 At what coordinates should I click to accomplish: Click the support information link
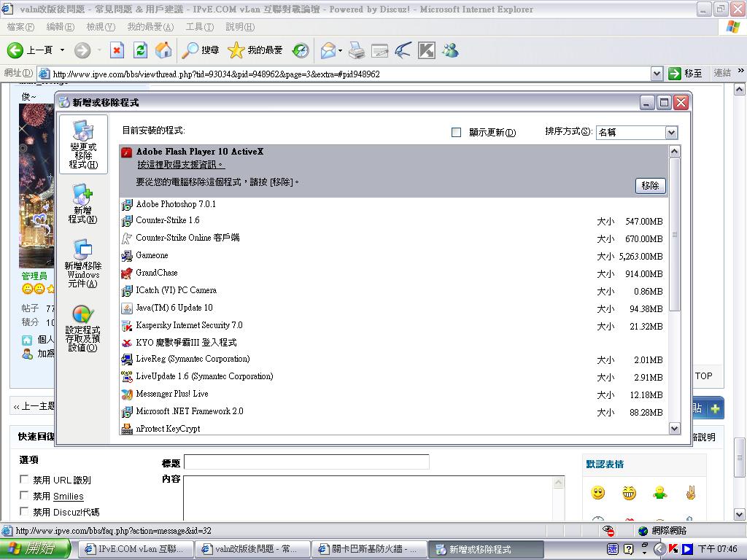[181, 165]
